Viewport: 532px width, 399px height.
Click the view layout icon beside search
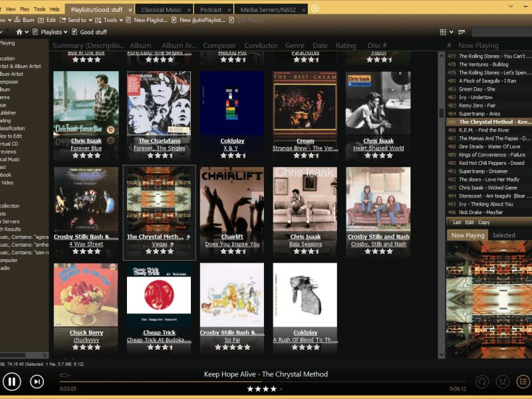[x=462, y=32]
